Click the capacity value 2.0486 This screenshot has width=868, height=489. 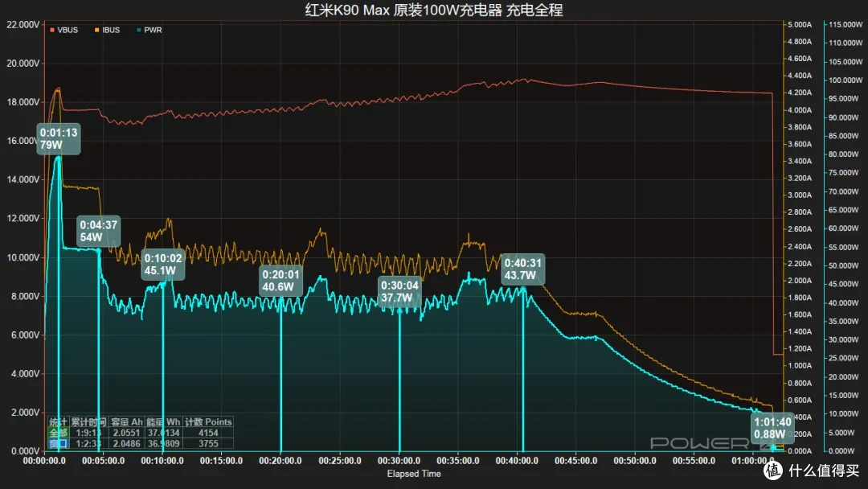click(x=127, y=444)
